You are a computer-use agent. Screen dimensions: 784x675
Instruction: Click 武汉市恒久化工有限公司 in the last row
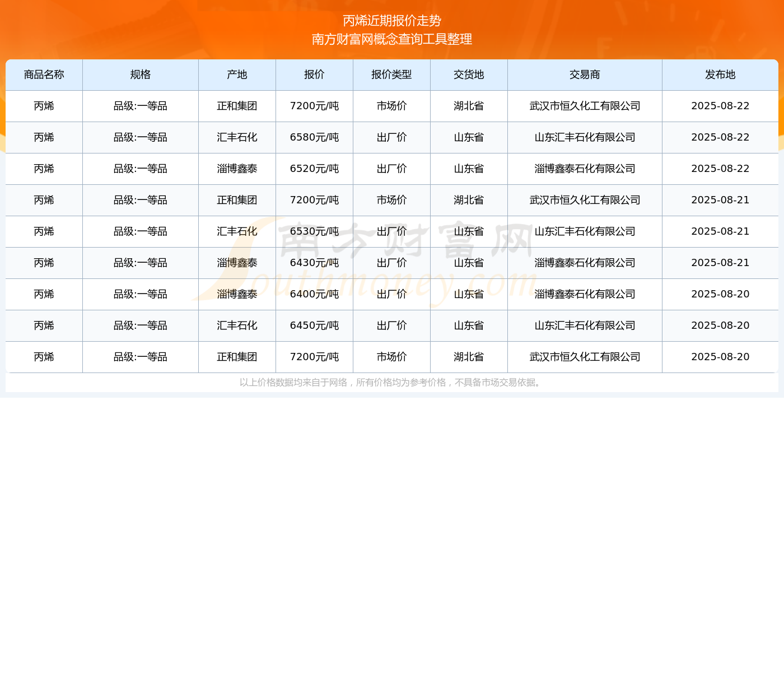tap(585, 357)
